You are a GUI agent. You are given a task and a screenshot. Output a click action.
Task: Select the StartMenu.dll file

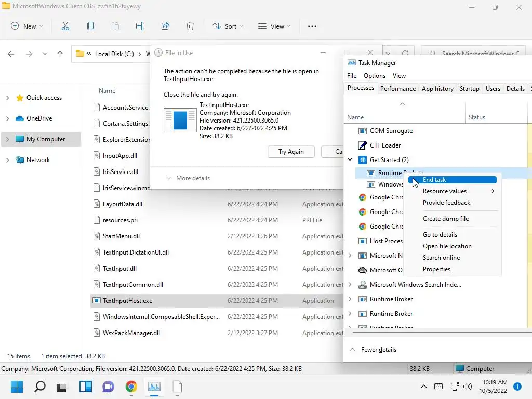[x=121, y=236]
